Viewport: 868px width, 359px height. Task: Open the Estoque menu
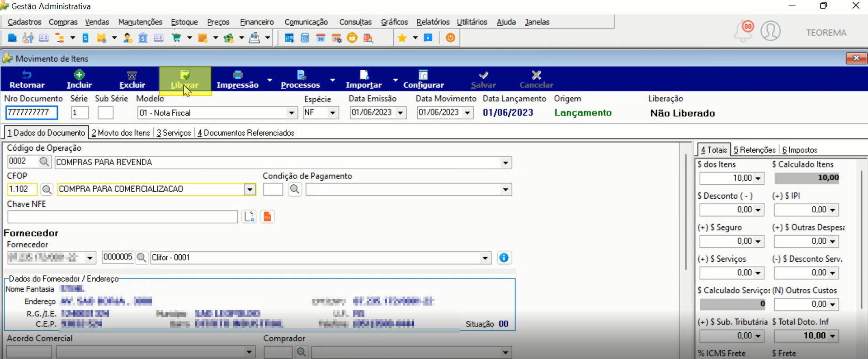(x=184, y=22)
